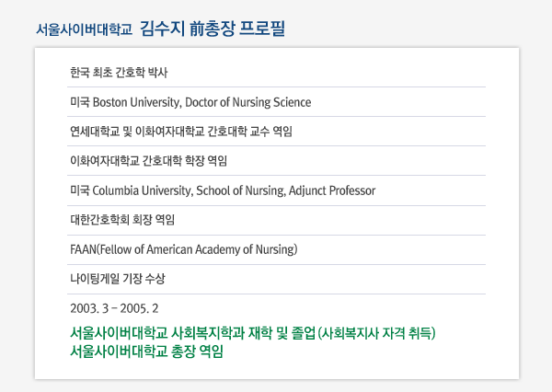This screenshot has width=552, height=392.
Task: Click the text 'American Academy of Nursing'
Action: coord(221,249)
